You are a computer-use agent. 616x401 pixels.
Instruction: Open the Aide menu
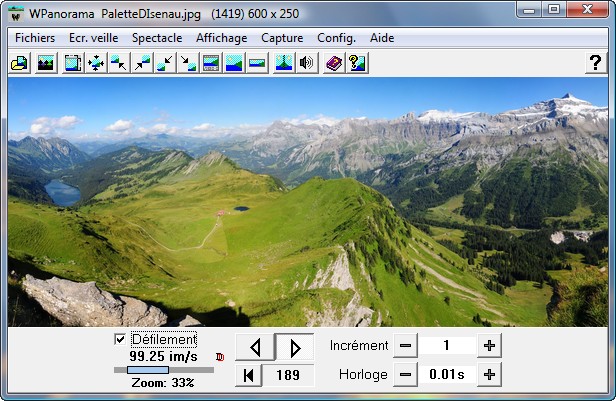tap(382, 38)
